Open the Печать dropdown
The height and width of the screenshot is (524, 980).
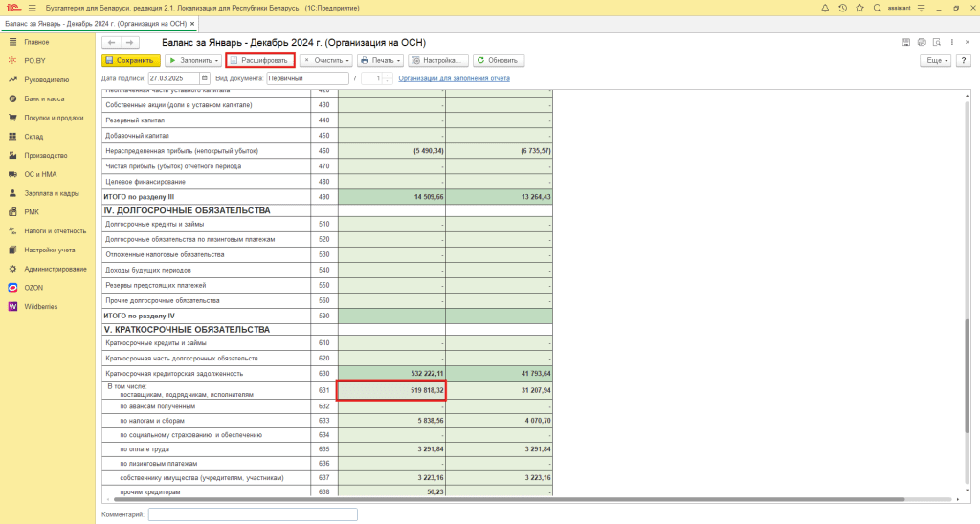click(x=380, y=60)
